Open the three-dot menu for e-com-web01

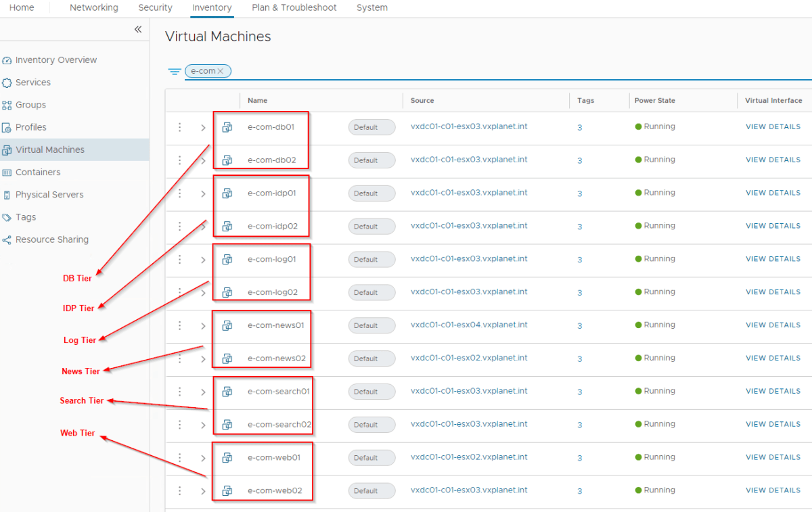(179, 458)
